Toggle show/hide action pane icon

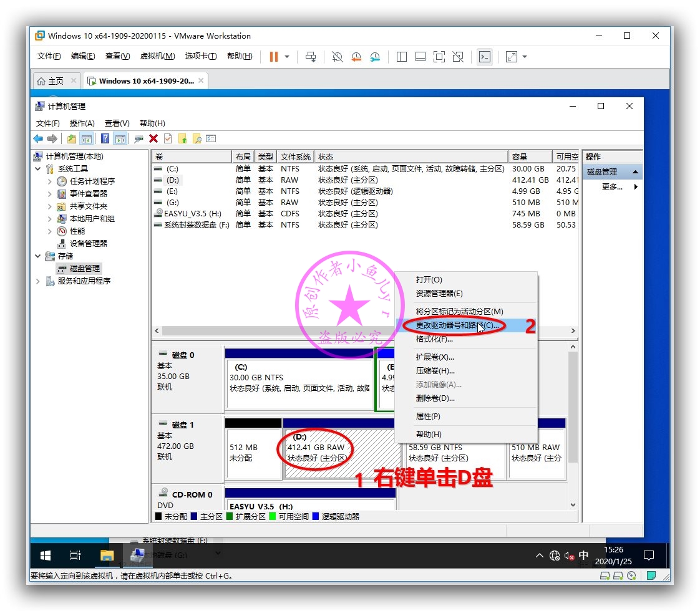pyautogui.click(x=120, y=138)
